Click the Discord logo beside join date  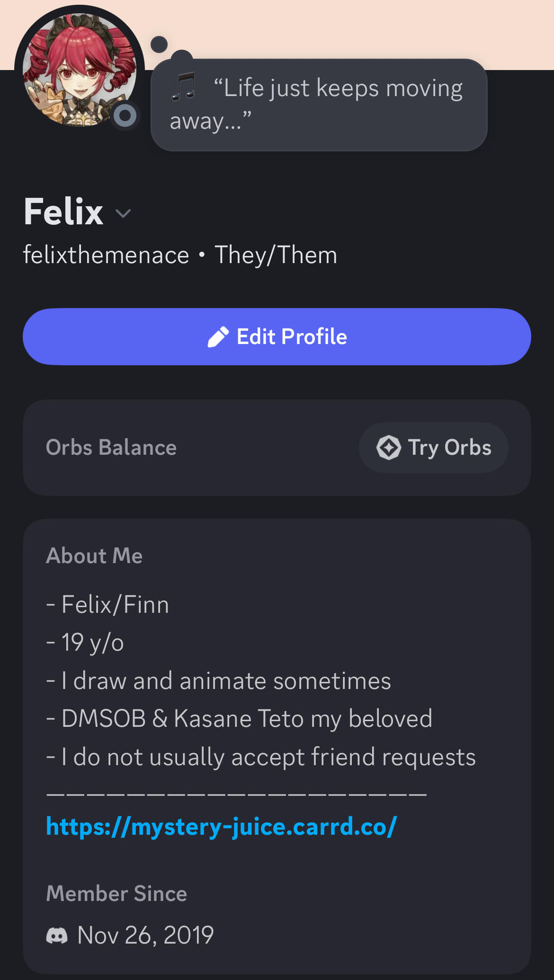tap(57, 936)
